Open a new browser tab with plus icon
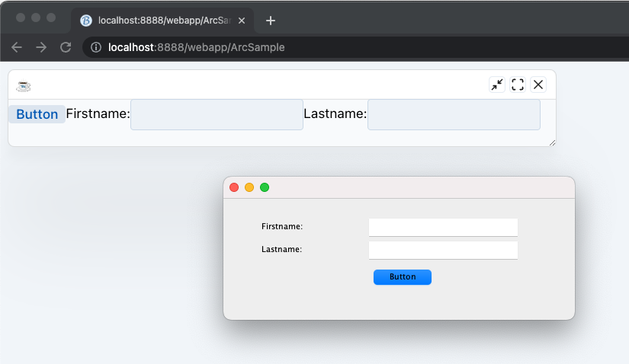 point(270,21)
